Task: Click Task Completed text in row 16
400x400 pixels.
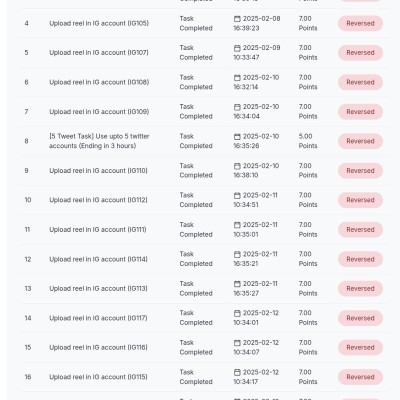Action: [196, 377]
